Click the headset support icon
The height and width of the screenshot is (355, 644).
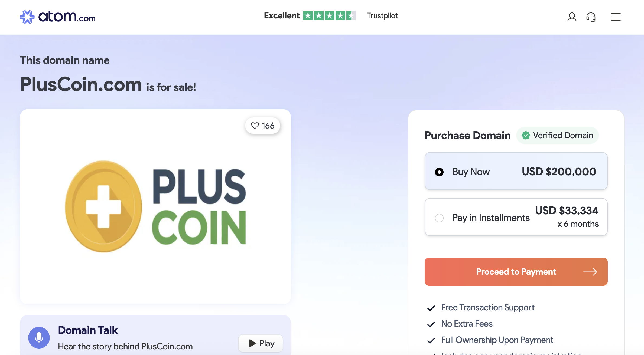point(591,17)
